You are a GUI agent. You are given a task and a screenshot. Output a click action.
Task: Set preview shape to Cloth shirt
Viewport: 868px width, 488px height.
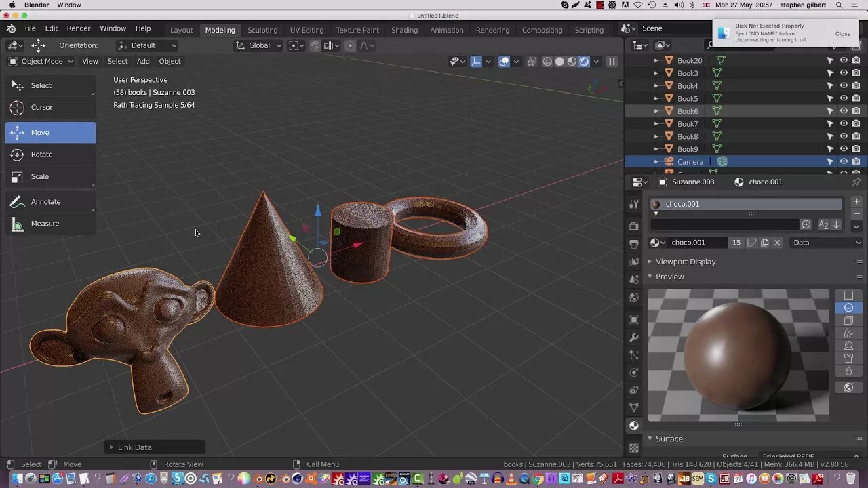coord(848,358)
